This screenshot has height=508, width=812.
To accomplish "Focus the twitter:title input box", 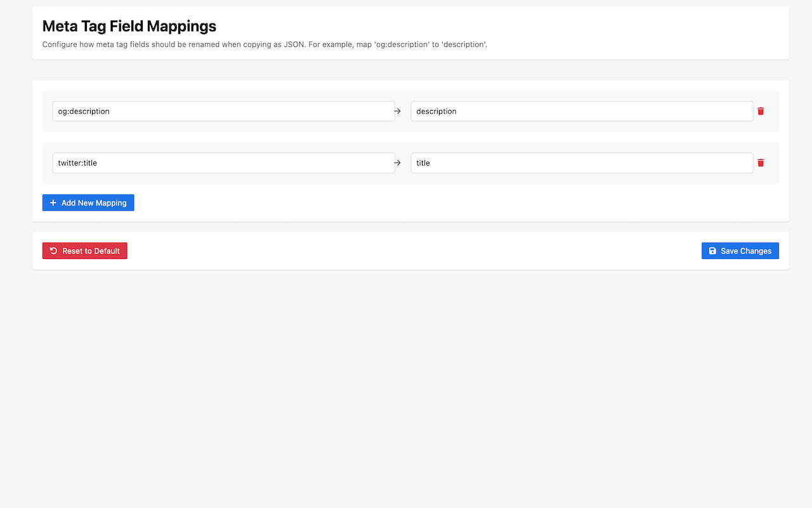I will pyautogui.click(x=222, y=163).
